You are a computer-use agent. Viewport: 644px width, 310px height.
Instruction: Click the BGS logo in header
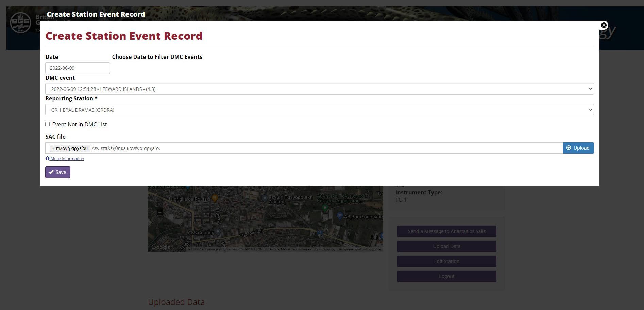(x=21, y=23)
